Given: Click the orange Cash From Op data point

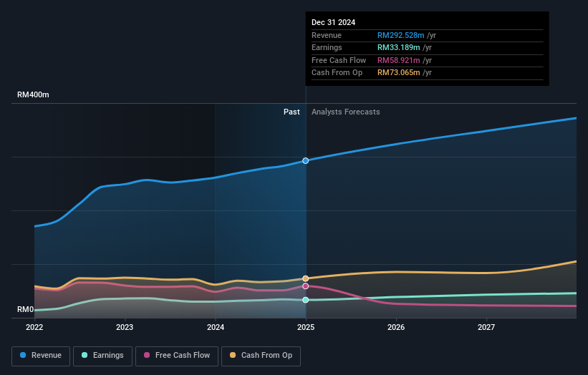Looking at the screenshot, I should 306,278.
